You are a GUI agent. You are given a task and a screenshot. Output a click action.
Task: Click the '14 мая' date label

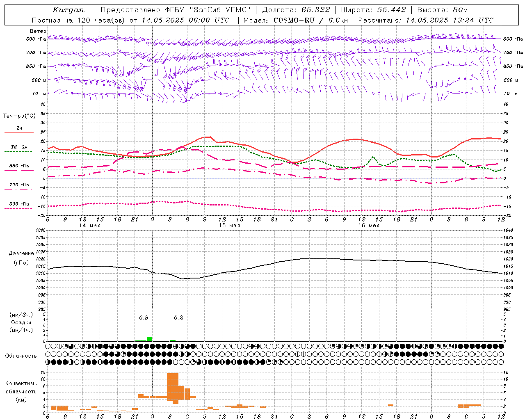point(89,226)
